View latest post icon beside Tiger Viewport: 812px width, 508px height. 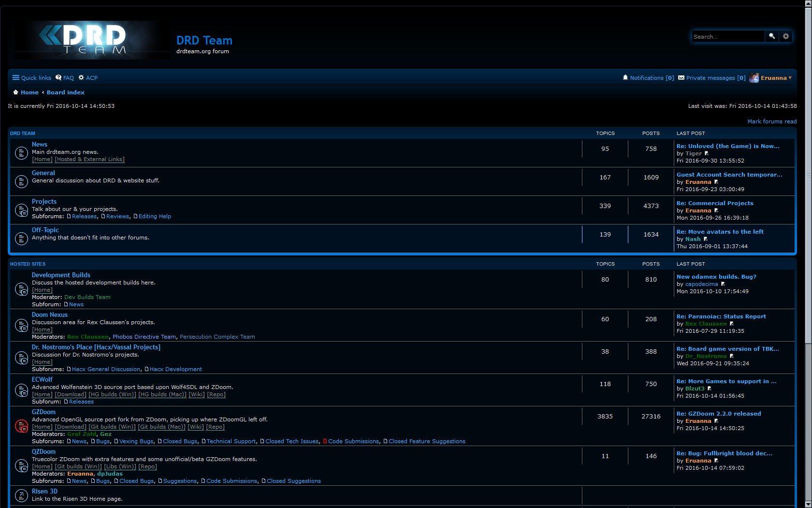pyautogui.click(x=707, y=153)
